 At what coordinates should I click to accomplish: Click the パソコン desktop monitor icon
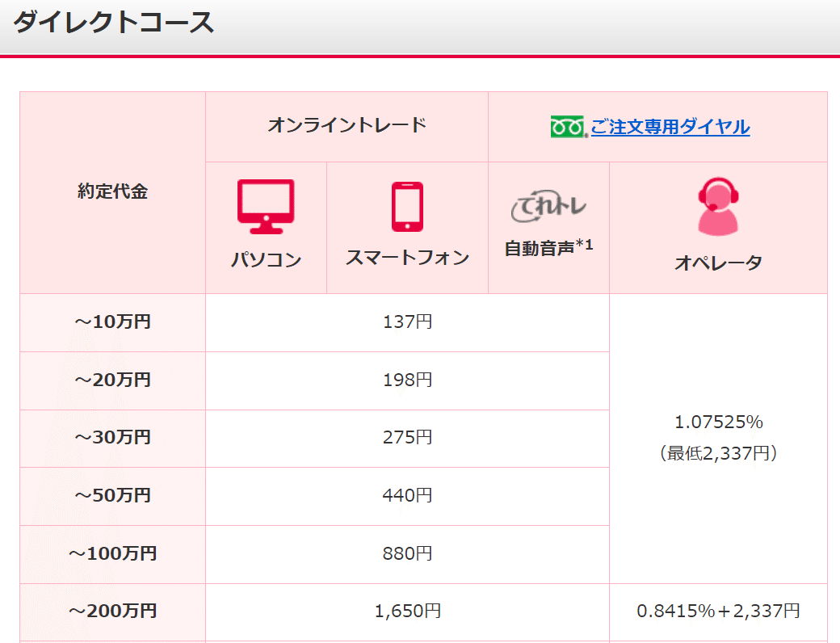coord(267,204)
